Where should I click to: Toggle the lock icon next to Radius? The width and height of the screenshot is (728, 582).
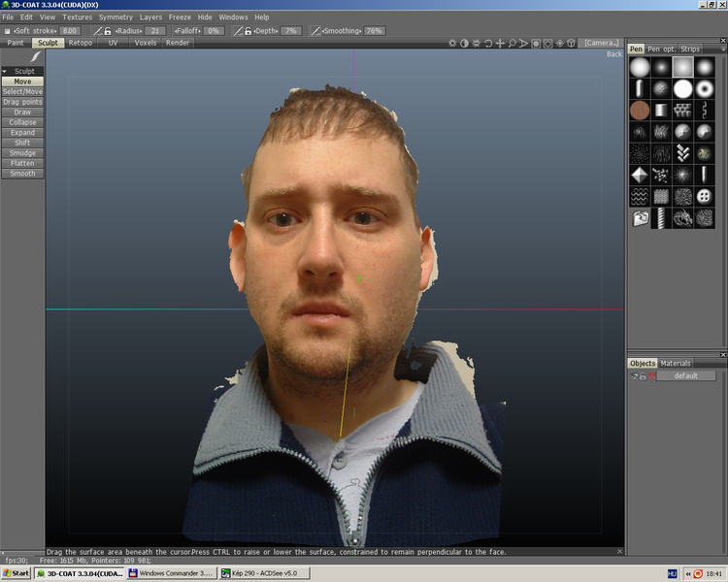tap(109, 31)
